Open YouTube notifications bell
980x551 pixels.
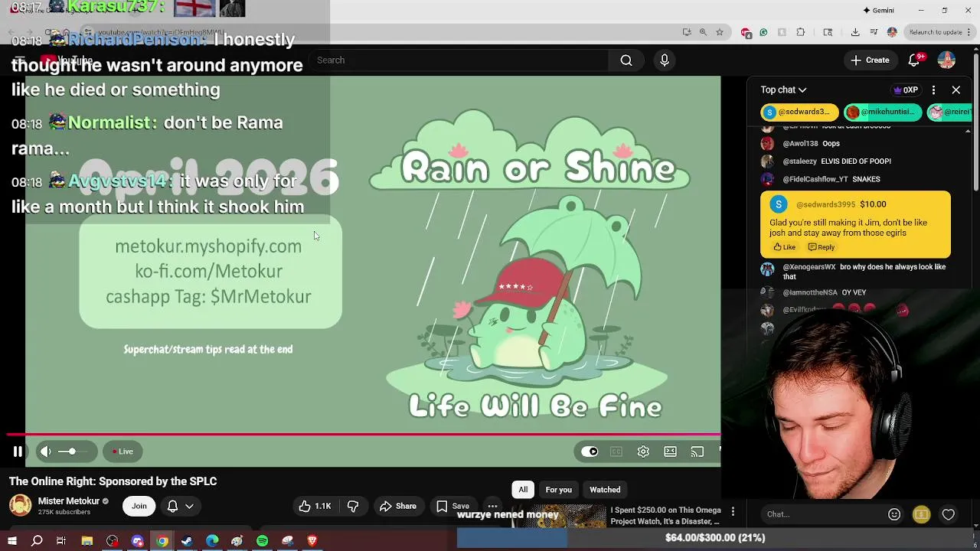[x=913, y=60]
